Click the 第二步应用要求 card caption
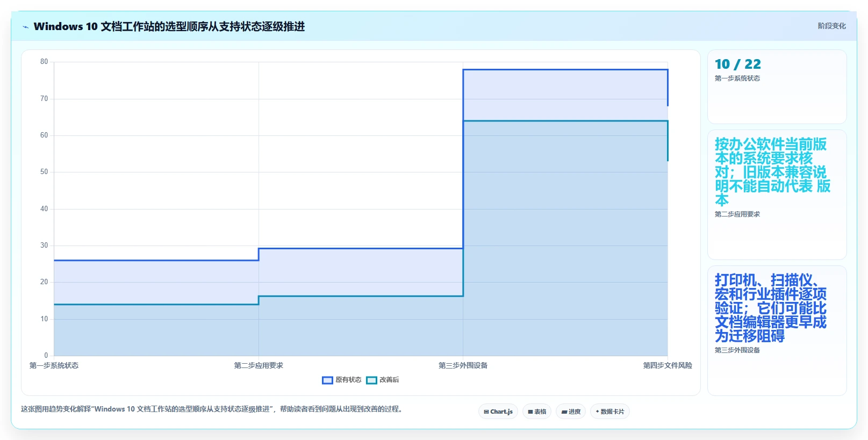The image size is (868, 440). (x=737, y=214)
